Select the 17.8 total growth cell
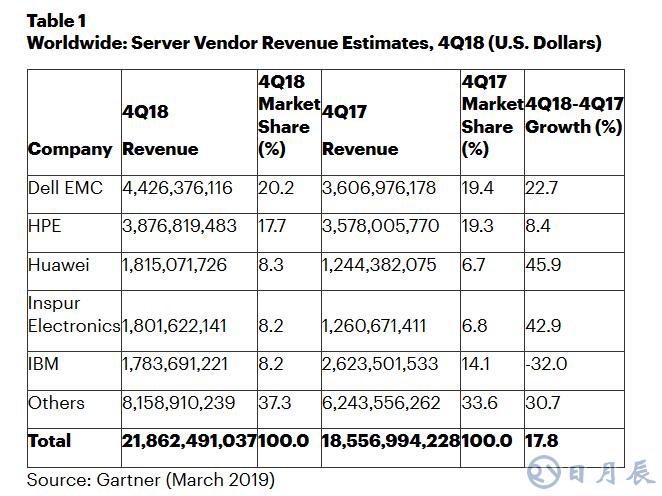 pos(541,441)
